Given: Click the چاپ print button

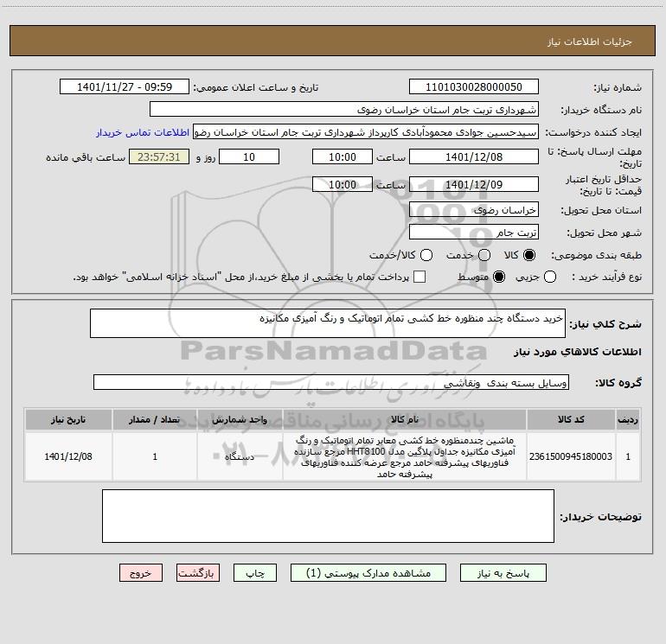Looking at the screenshot, I should coord(255,573).
